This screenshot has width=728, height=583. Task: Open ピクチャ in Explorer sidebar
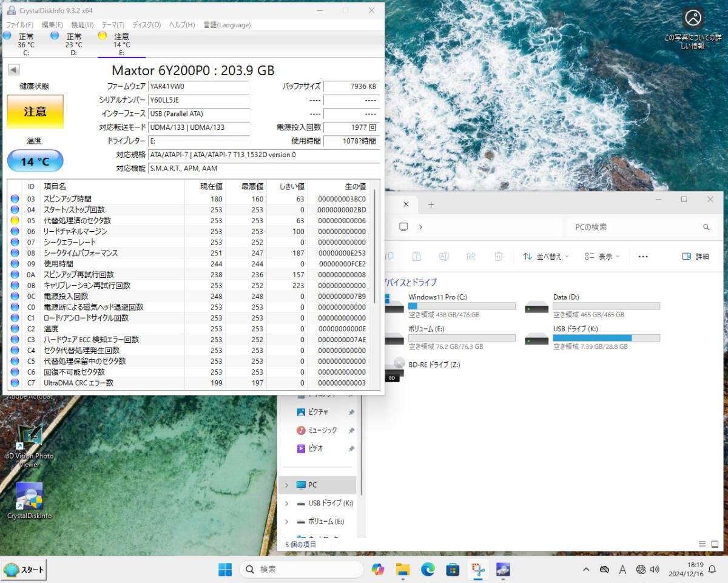318,412
